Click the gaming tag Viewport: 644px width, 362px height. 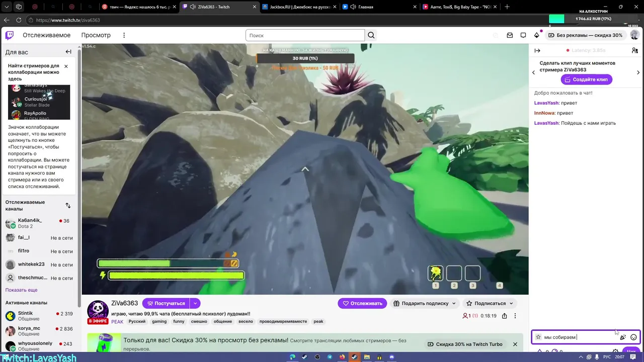159,321
